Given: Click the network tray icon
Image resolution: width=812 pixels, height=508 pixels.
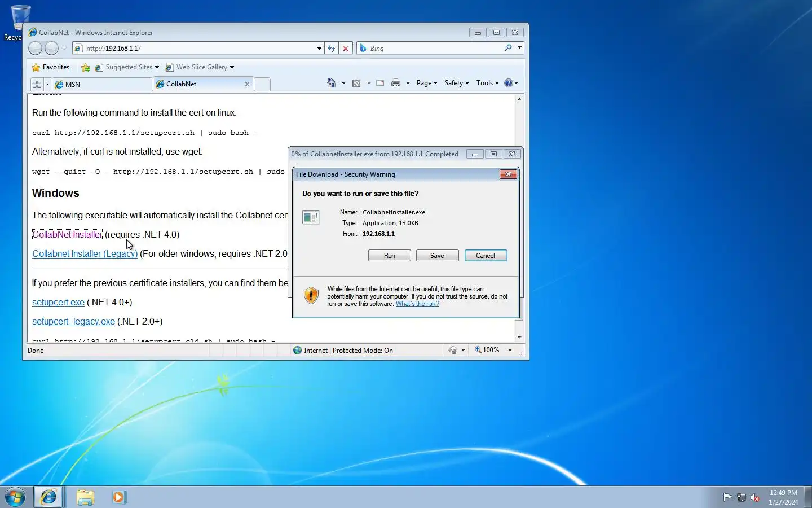Looking at the screenshot, I should pos(741,498).
